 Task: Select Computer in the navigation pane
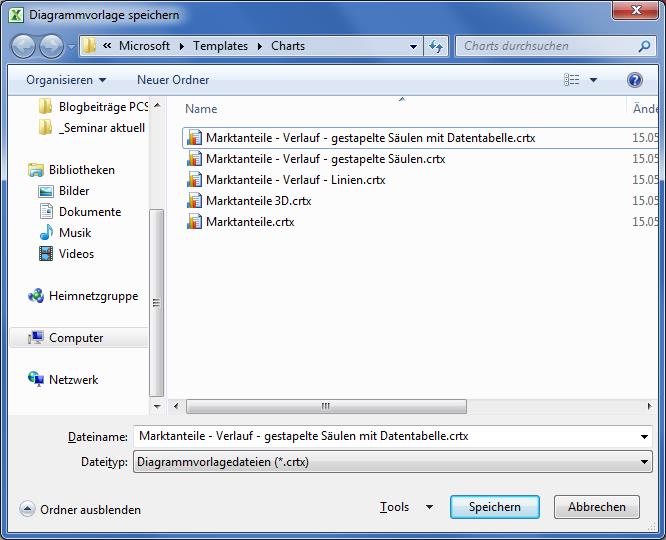[79, 338]
